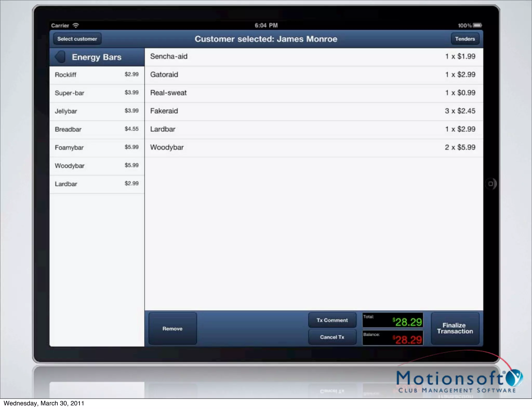Highlight the Sencha-aid cart line
The image size is (532, 409).
pos(314,57)
